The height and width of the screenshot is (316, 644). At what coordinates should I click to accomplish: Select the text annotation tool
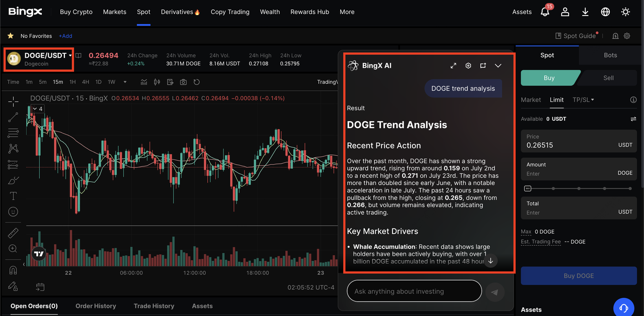(13, 196)
